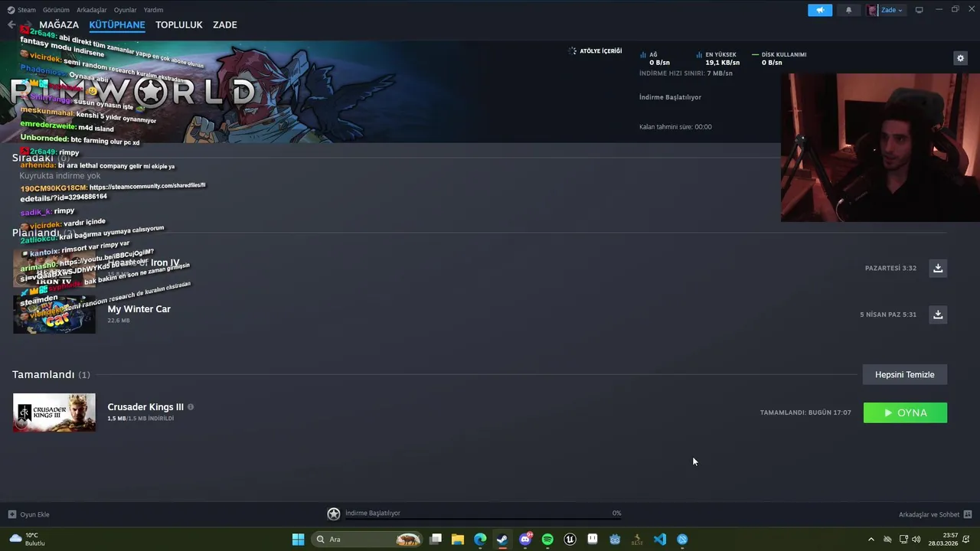Click the İNDİRME HIZI SINIRI text

(686, 73)
